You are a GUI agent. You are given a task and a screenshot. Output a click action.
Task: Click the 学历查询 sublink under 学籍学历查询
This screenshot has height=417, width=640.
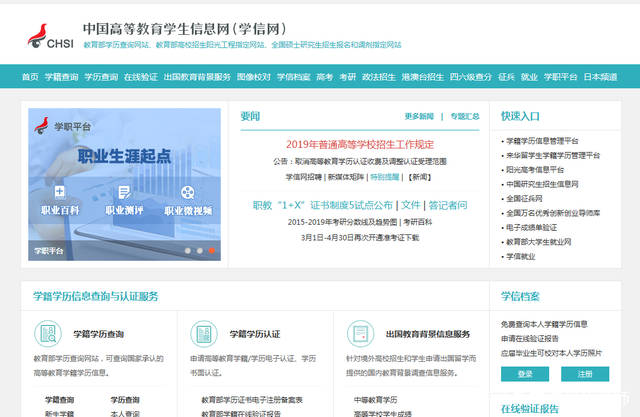[x=125, y=400]
